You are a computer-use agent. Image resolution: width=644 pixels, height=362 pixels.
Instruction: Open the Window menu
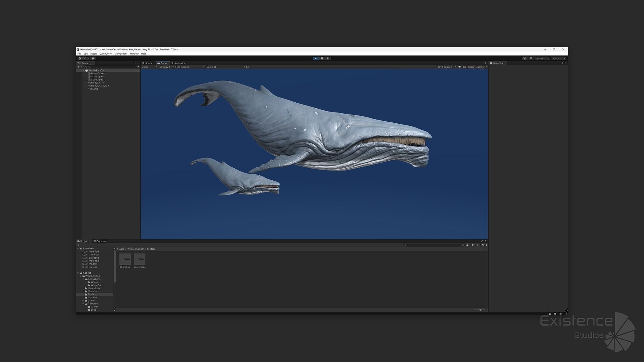click(134, 54)
